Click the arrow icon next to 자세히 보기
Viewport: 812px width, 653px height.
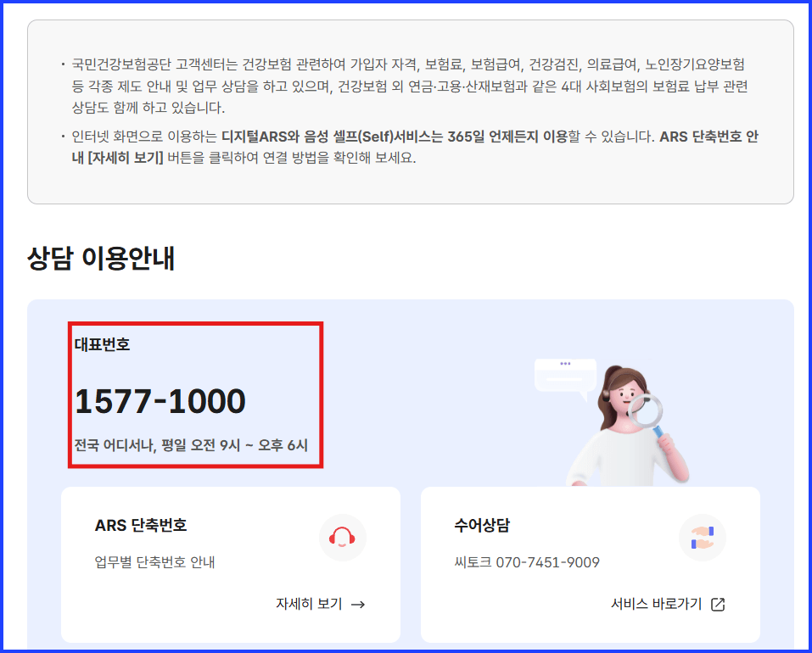(360, 605)
